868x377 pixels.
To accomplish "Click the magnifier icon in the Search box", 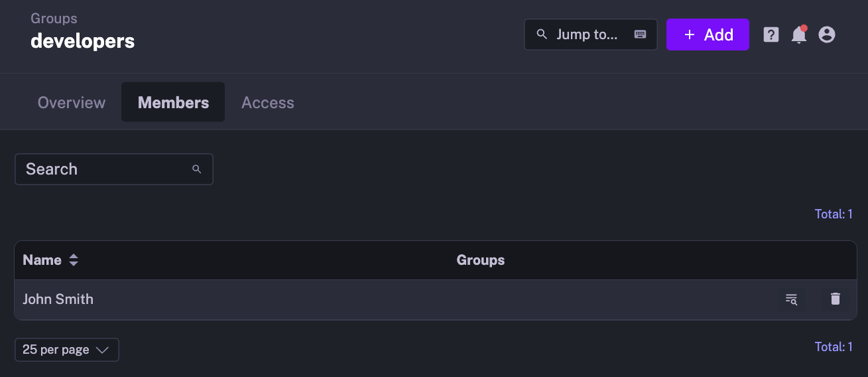I will click(x=196, y=169).
